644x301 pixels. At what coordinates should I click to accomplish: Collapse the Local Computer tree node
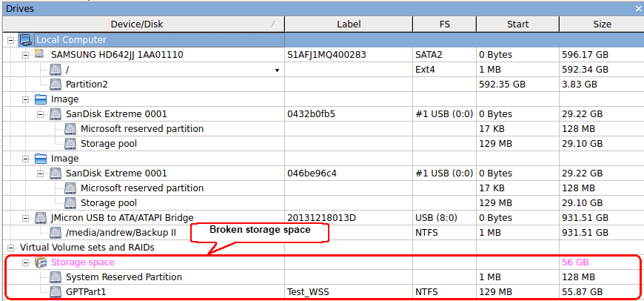(x=11, y=40)
